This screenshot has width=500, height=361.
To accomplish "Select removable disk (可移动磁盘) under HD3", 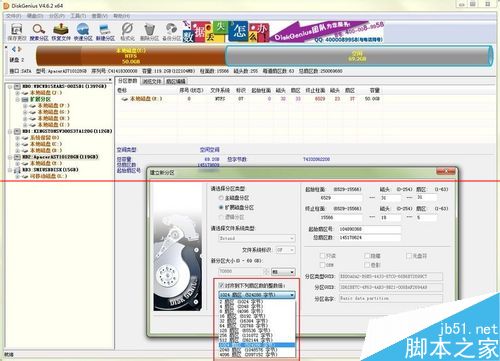I will point(48,176).
